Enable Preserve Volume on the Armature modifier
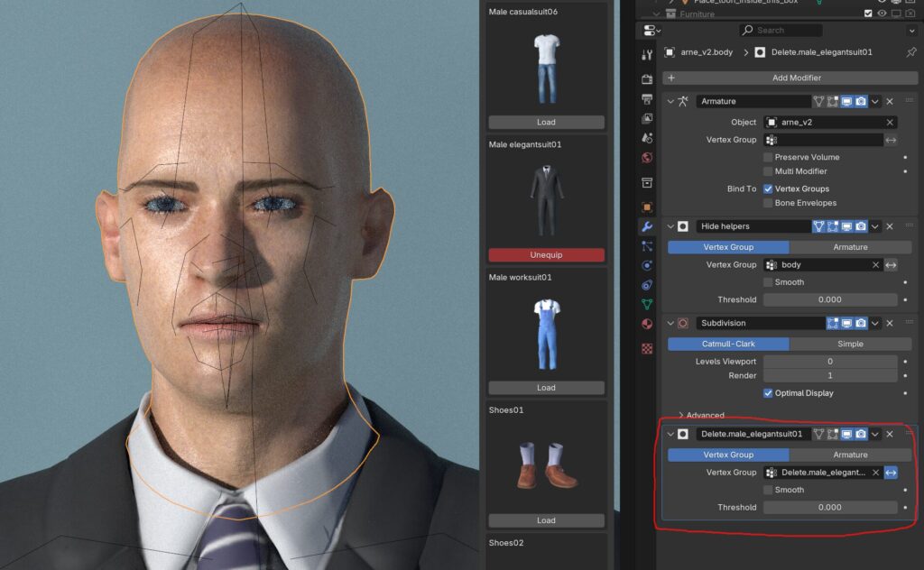 click(x=768, y=157)
